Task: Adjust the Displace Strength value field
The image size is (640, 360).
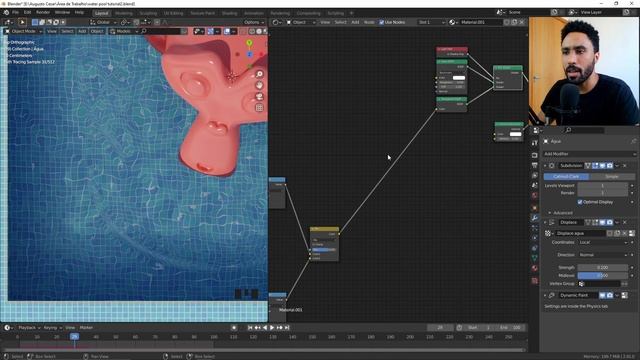Action: point(603,268)
